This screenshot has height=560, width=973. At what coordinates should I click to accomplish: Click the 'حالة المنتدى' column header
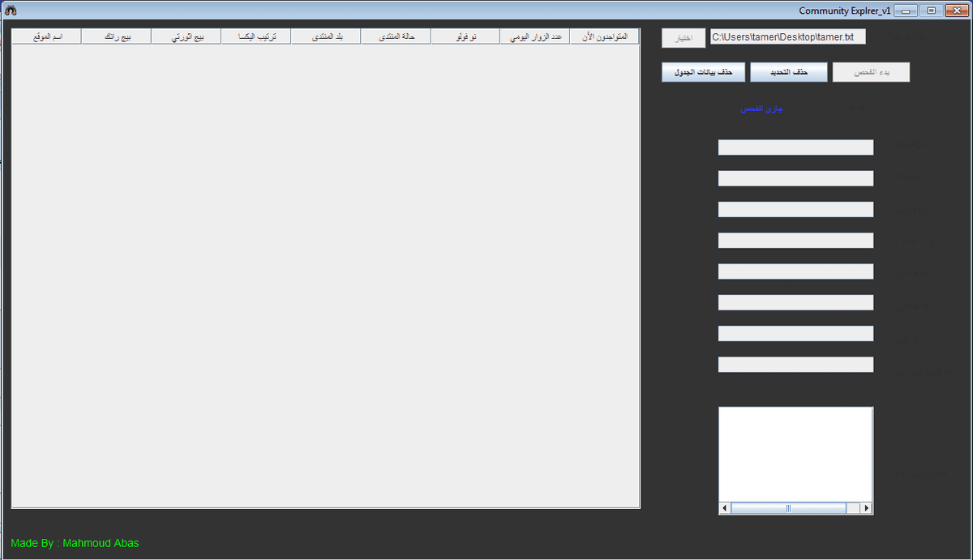(x=396, y=37)
